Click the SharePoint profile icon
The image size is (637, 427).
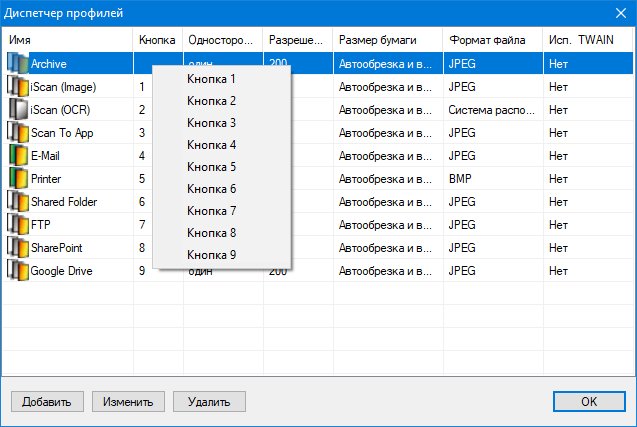[18, 247]
